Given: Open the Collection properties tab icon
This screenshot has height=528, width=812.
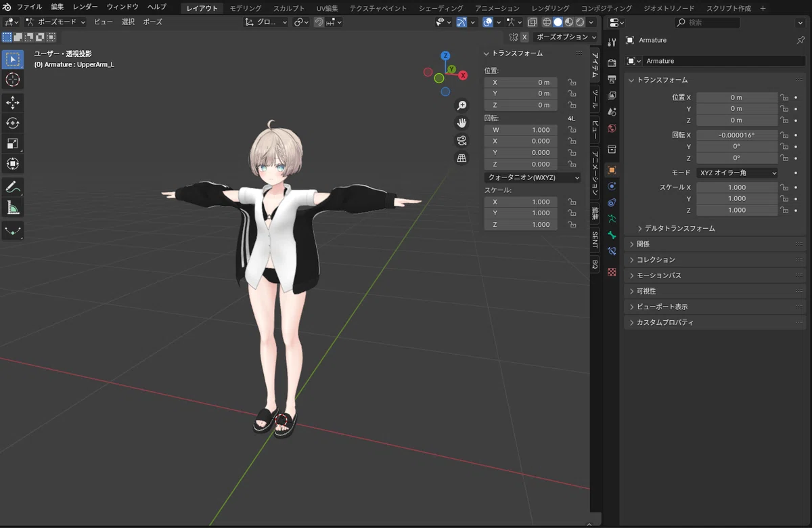Looking at the screenshot, I should coord(612,149).
